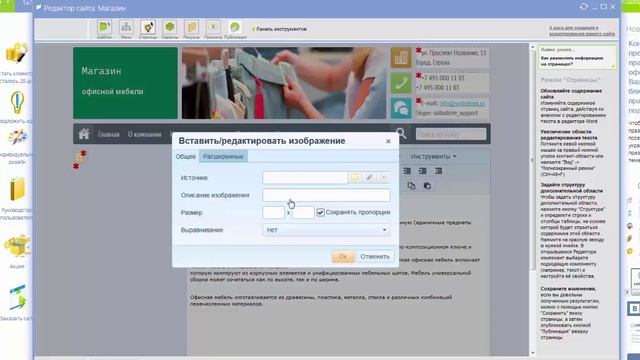Click the clothing store header image

[x=284, y=83]
